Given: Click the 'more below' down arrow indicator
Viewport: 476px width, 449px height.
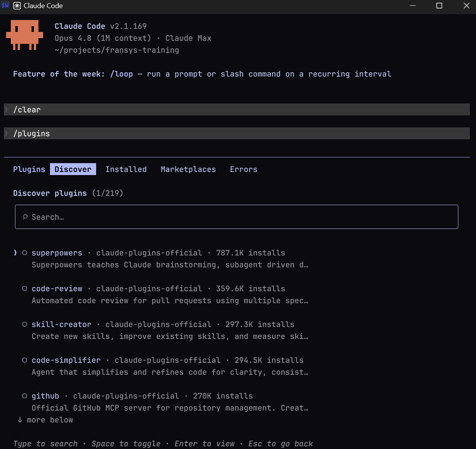Looking at the screenshot, I should pyautogui.click(x=20, y=420).
